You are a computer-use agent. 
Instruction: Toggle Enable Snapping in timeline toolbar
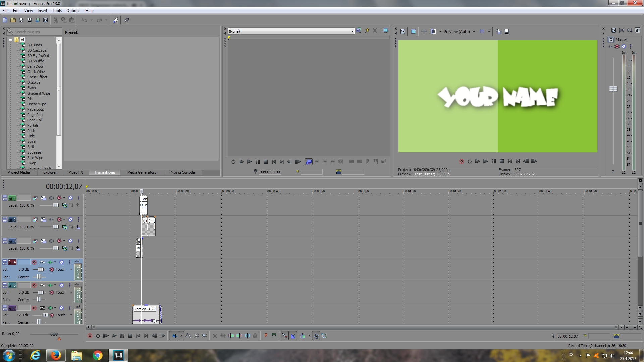point(285,336)
